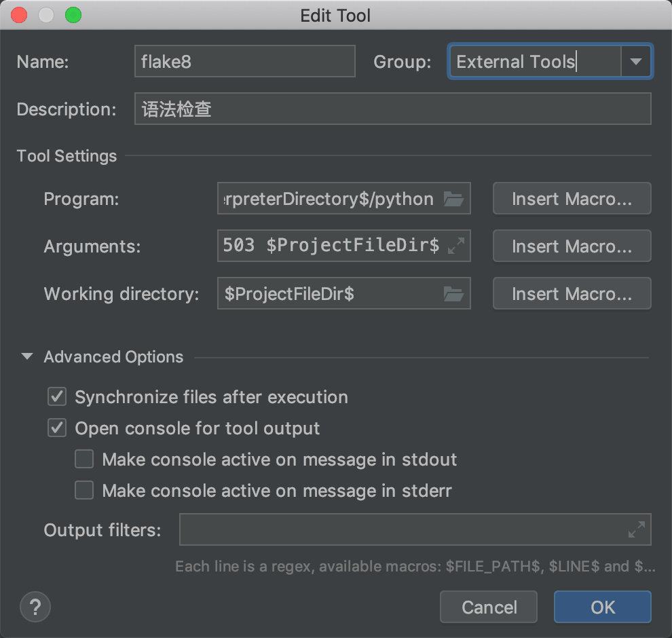
Task: Open help with the question mark
Action: 35,607
